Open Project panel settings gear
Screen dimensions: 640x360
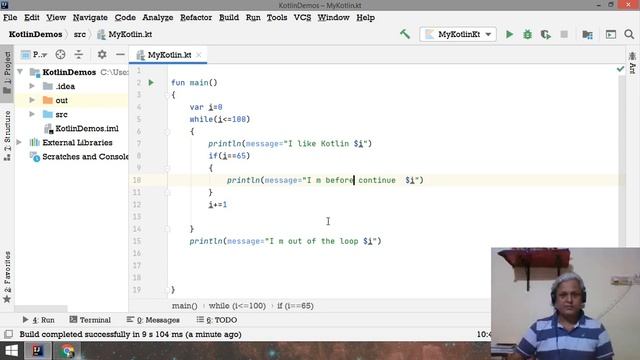102,54
